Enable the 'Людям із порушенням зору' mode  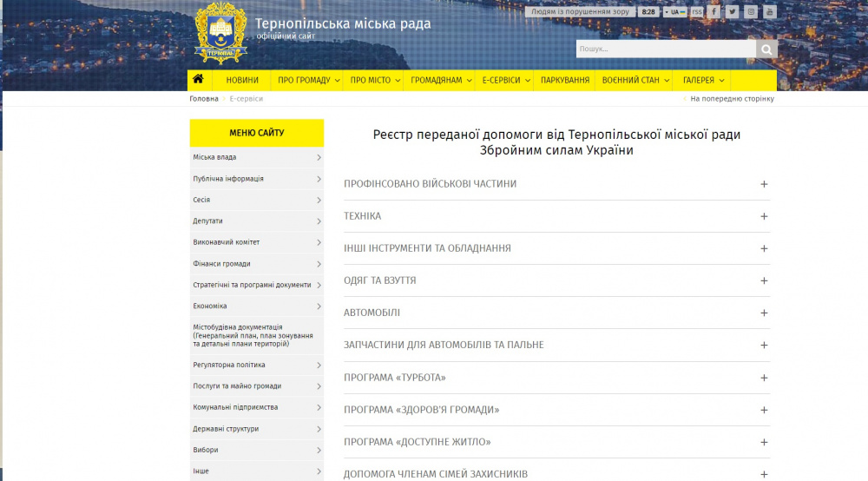[580, 11]
